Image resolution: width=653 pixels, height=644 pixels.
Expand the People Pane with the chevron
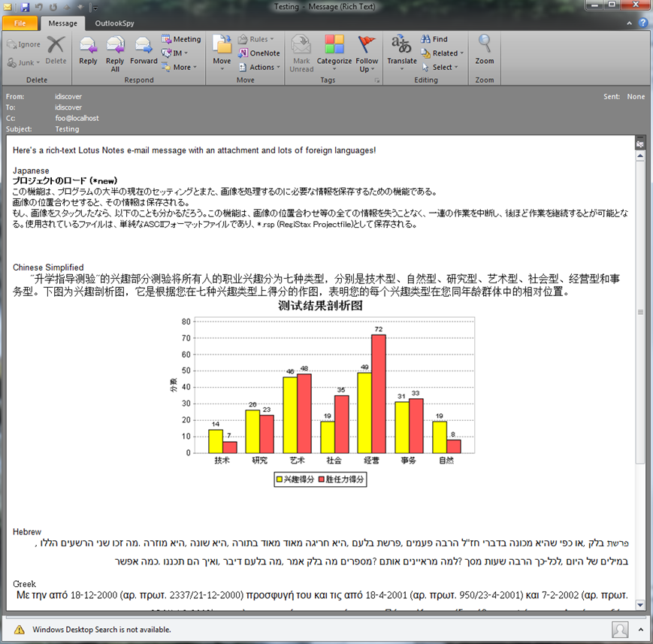click(x=641, y=630)
